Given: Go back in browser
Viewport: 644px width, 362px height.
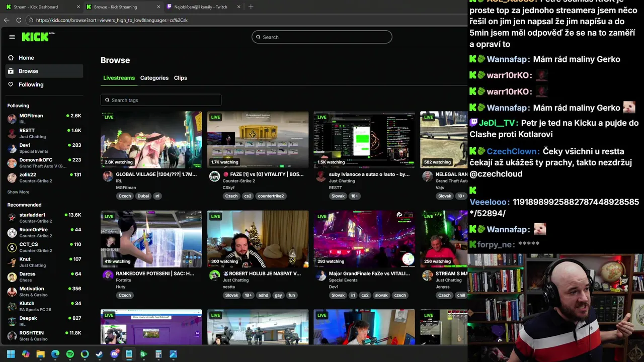Looking at the screenshot, I should [x=7, y=20].
